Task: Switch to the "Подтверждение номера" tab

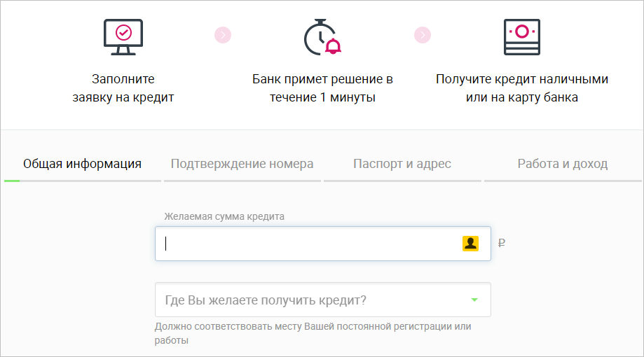Action: tap(242, 164)
